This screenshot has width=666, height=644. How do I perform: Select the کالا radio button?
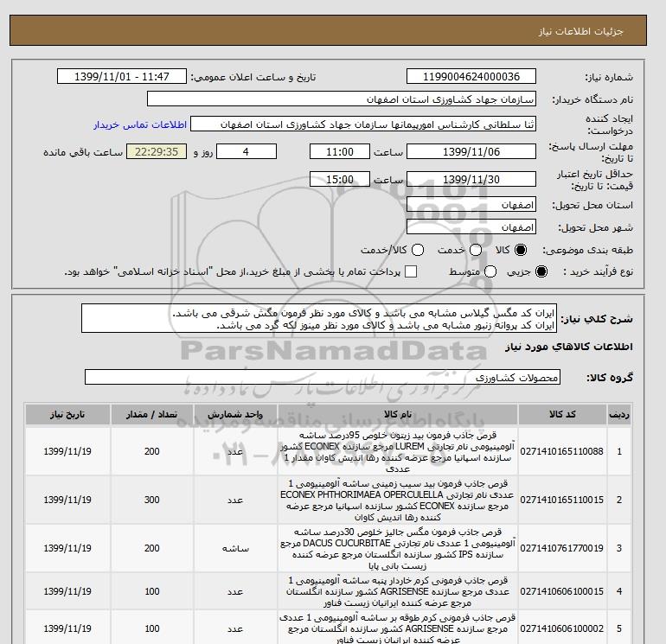(x=521, y=250)
